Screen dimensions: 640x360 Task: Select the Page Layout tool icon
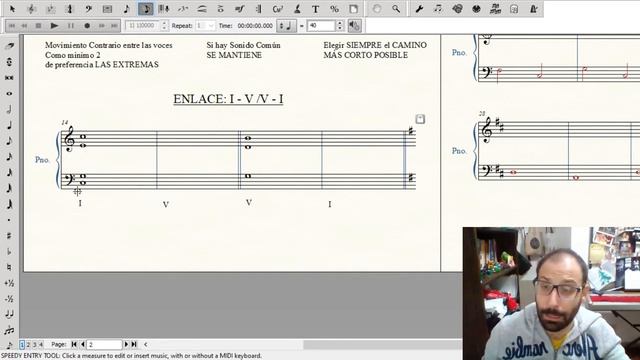[x=353, y=9]
